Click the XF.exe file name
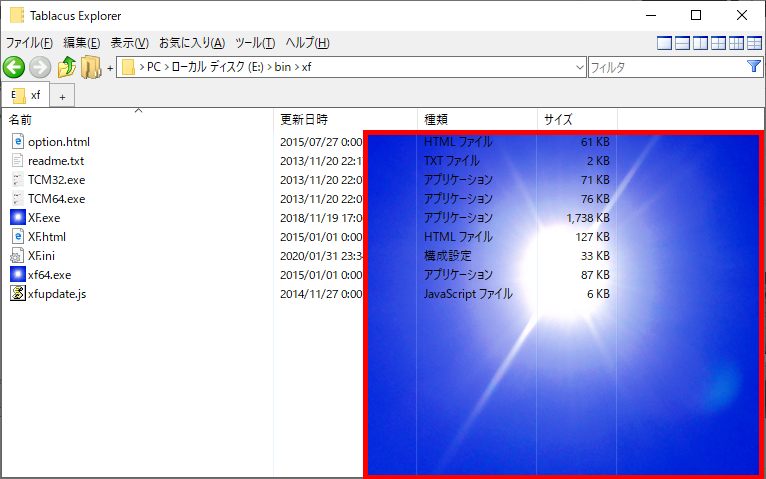This screenshot has height=479, width=766. tap(44, 218)
